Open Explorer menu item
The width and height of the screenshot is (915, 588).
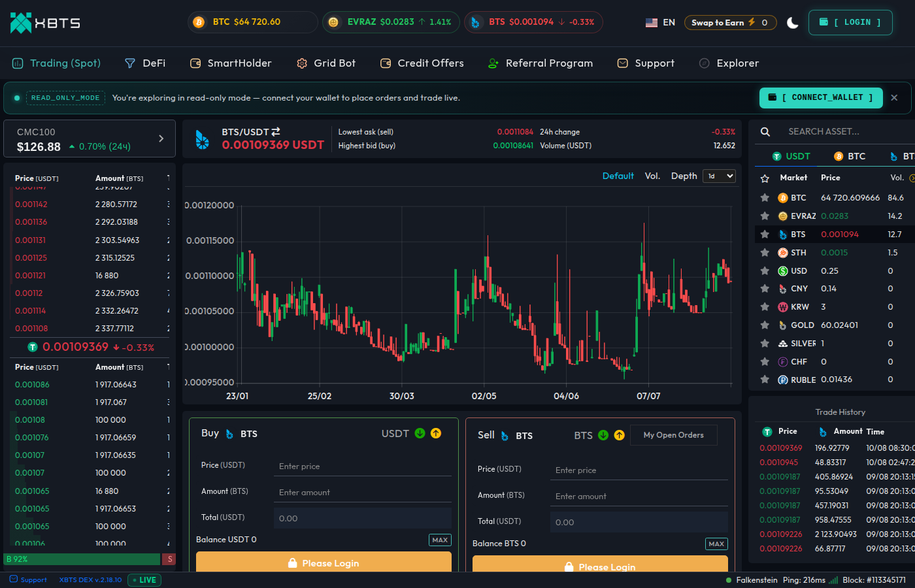pos(729,63)
